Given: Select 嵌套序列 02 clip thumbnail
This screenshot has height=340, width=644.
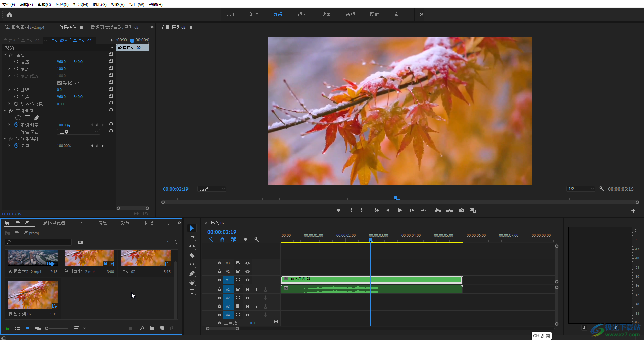Looking at the screenshot, I should point(33,295).
